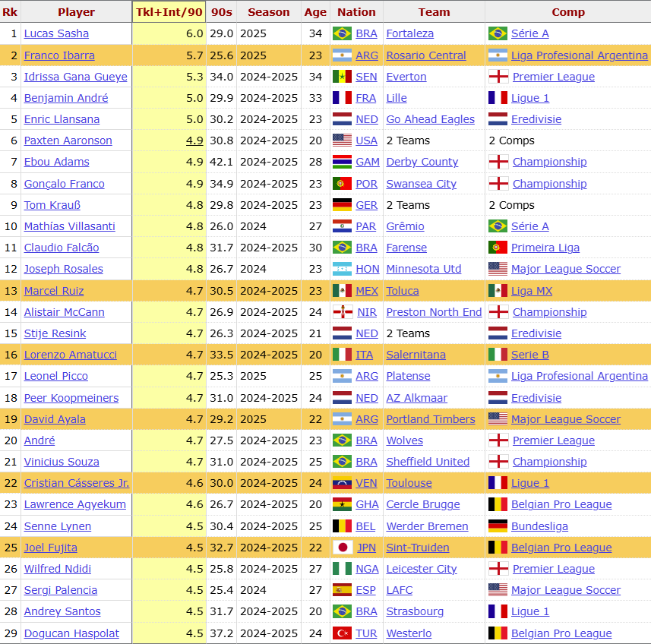Click the SEN nation link

367,77
